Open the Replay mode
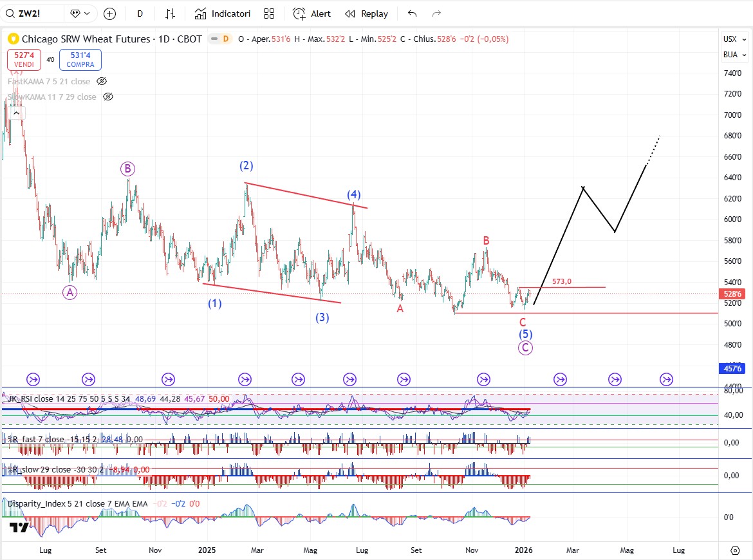Image resolution: width=753 pixels, height=560 pixels. pos(367,14)
